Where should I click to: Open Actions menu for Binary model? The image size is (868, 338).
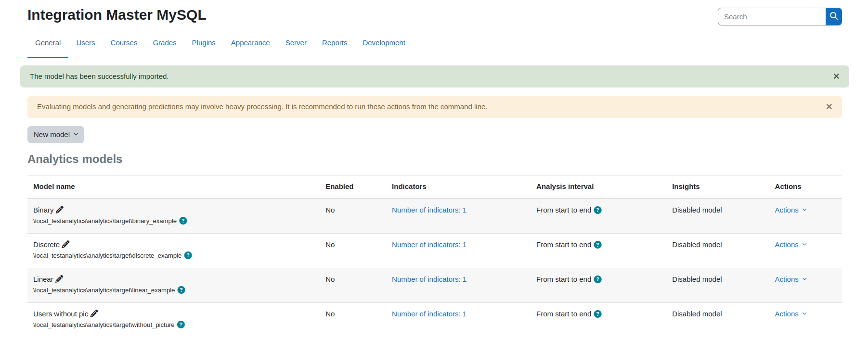790,210
